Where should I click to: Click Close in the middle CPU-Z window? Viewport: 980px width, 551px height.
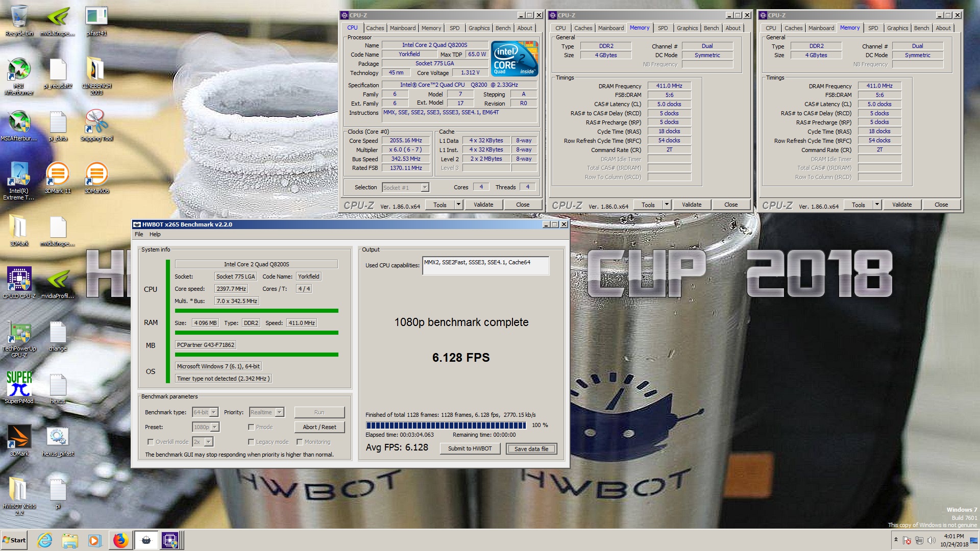coord(731,205)
